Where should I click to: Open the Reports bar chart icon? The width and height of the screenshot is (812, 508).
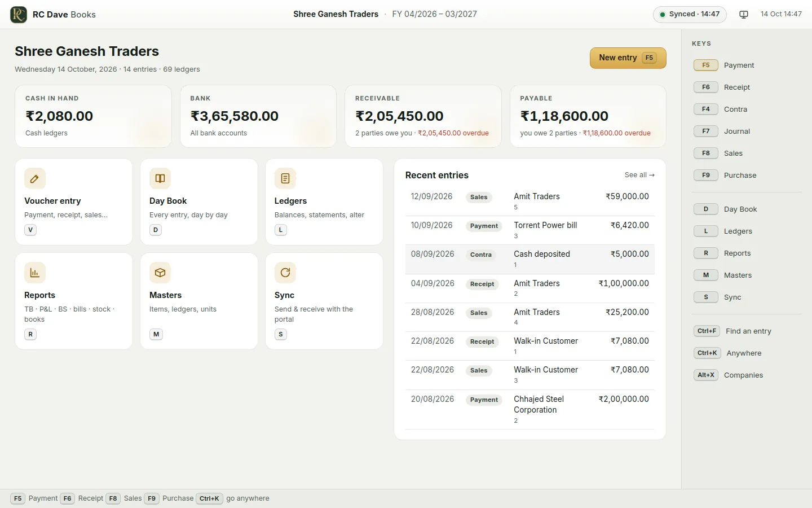coord(34,273)
